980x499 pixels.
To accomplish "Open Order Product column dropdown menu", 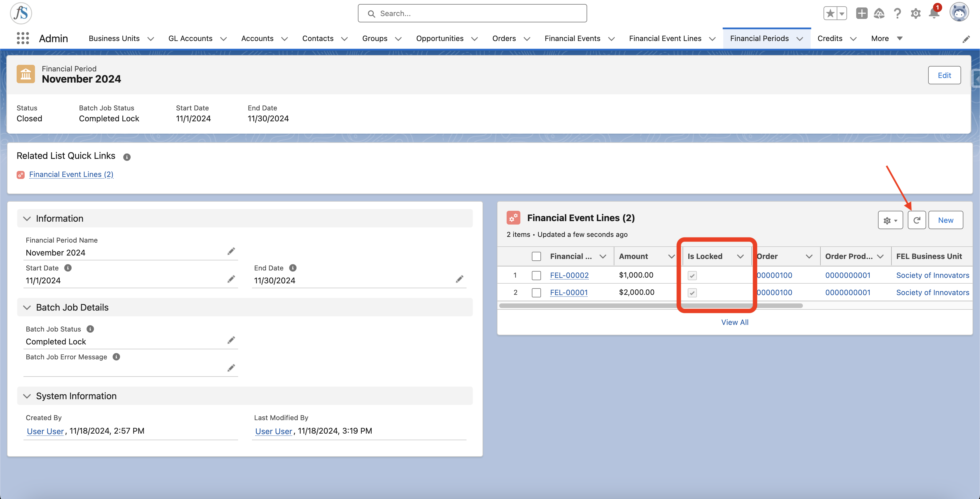I will [880, 257].
